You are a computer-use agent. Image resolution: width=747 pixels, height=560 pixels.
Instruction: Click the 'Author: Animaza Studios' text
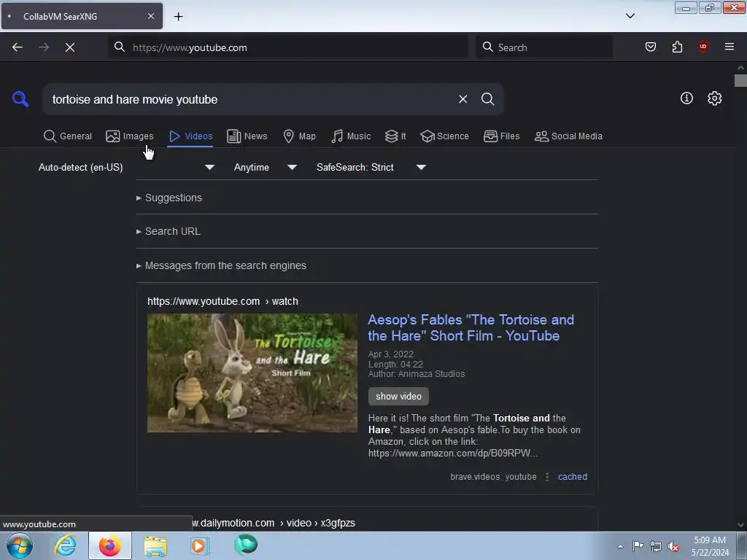click(x=417, y=374)
